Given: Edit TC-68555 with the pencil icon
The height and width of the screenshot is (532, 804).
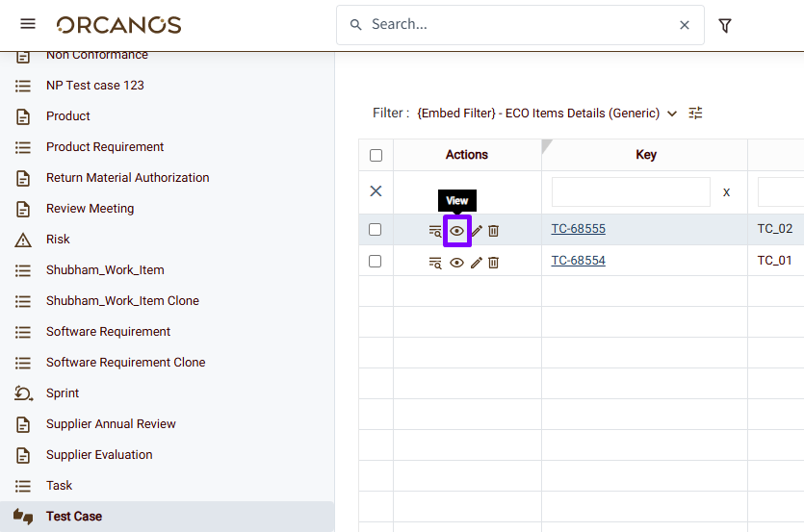Looking at the screenshot, I should tap(476, 231).
